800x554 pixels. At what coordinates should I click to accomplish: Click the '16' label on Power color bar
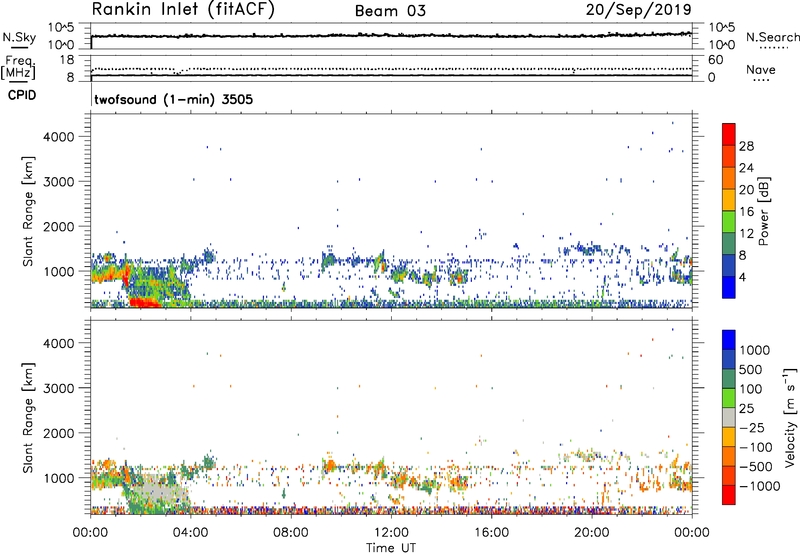click(746, 212)
